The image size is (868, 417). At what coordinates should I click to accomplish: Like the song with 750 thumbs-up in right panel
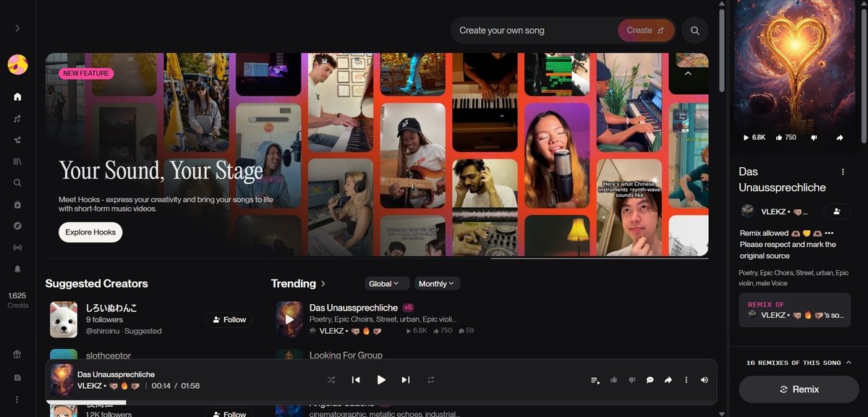point(786,138)
